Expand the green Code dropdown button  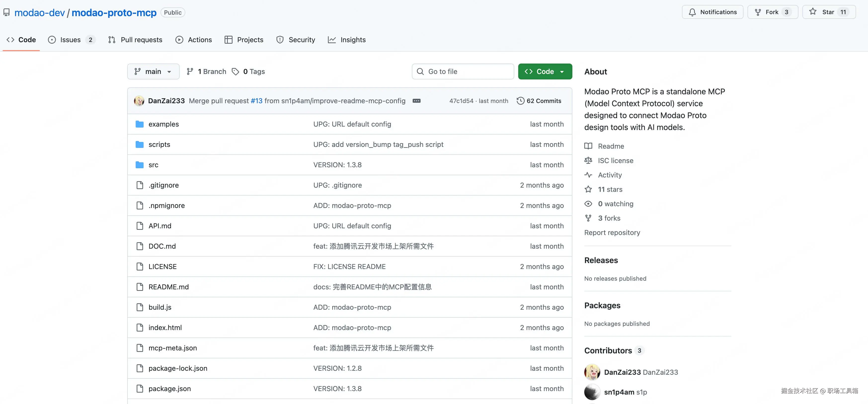point(545,71)
